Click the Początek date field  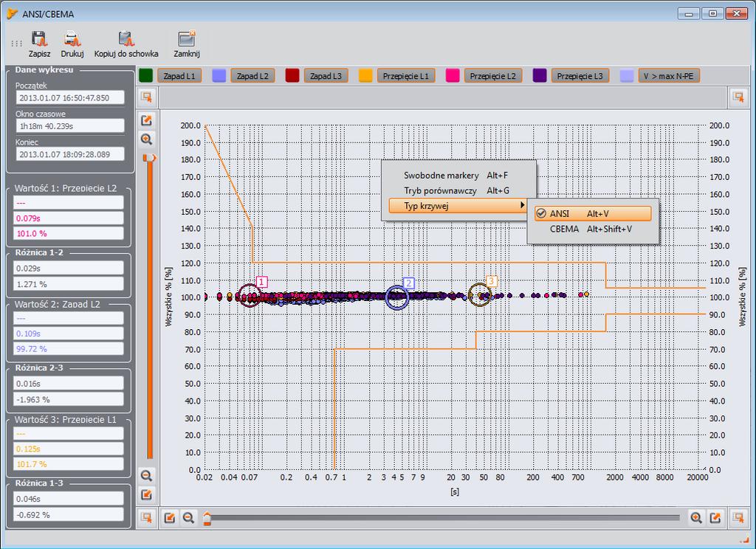pyautogui.click(x=70, y=98)
